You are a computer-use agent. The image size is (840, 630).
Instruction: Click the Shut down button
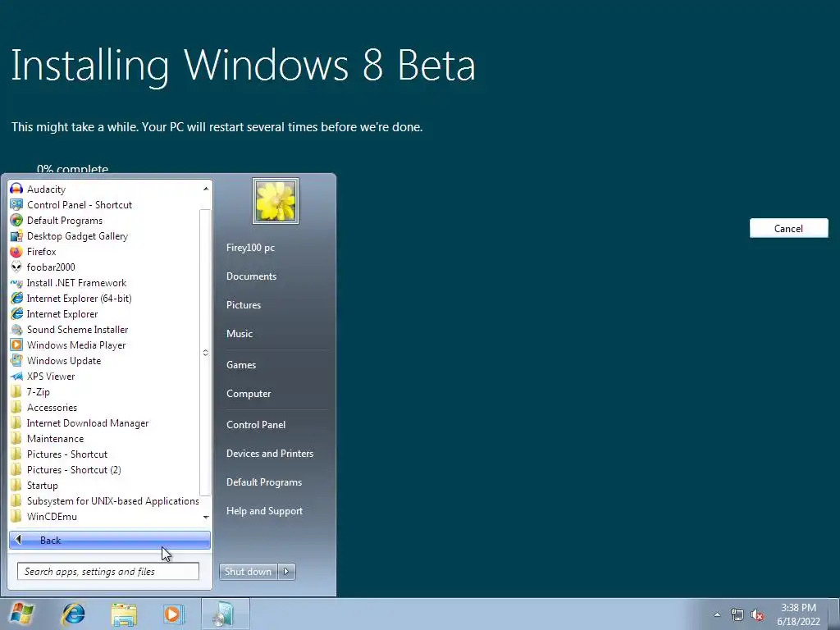click(x=249, y=572)
